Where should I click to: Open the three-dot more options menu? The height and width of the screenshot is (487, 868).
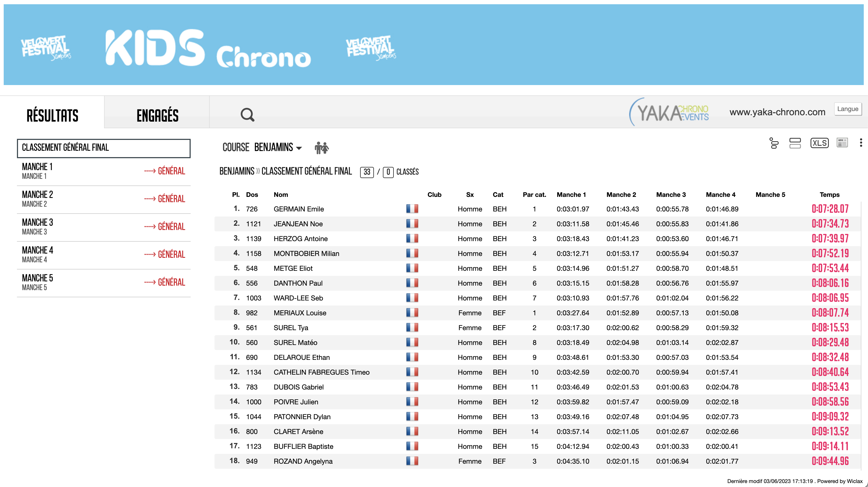click(861, 143)
